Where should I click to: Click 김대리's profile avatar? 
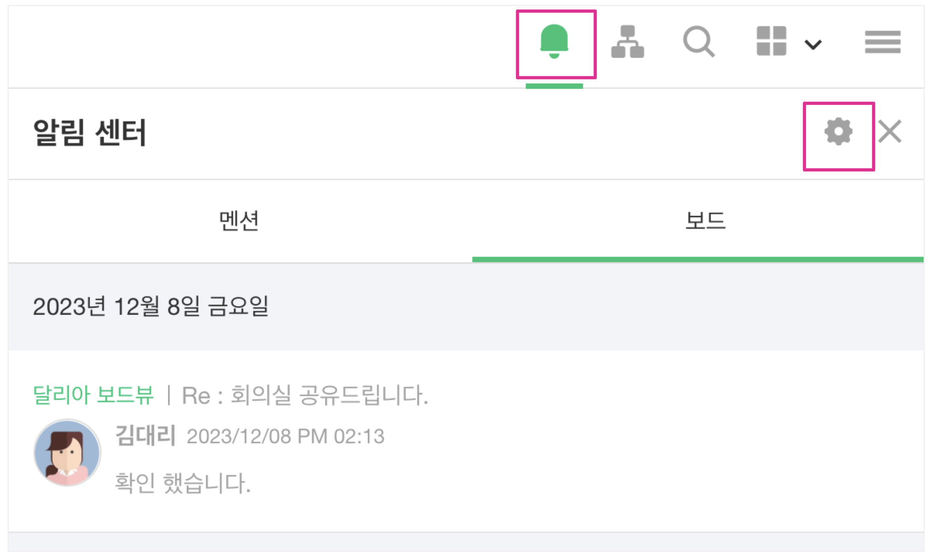coord(67,452)
